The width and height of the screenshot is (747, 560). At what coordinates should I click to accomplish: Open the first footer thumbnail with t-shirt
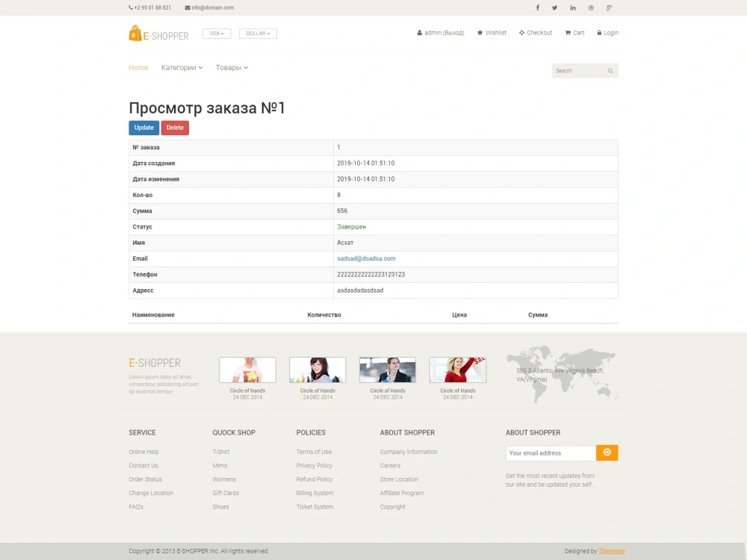(247, 370)
